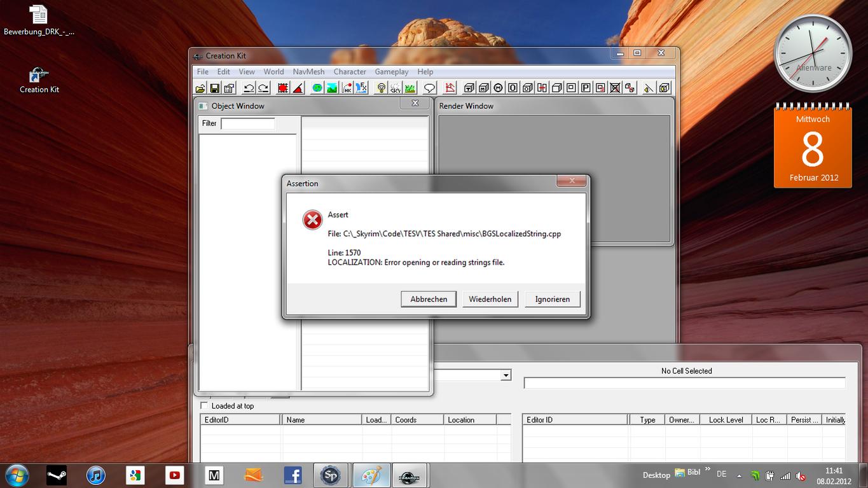Click the Save floppy disk toolbar icon
868x488 pixels.
click(x=215, y=88)
